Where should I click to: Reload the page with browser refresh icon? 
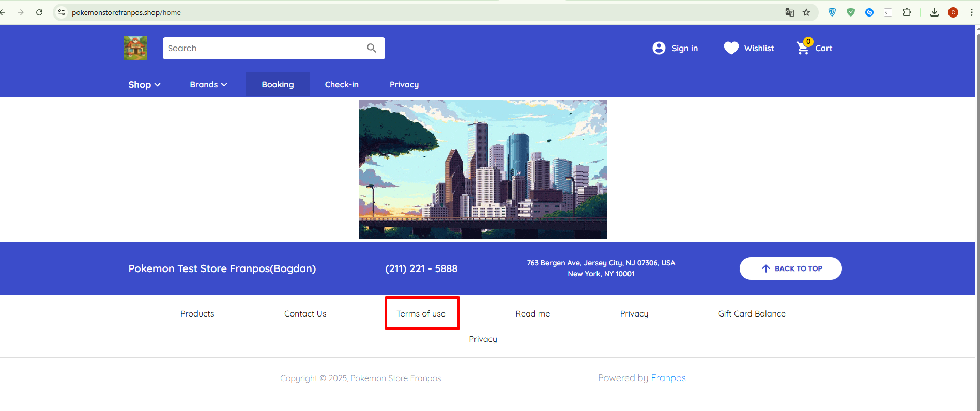[39, 12]
